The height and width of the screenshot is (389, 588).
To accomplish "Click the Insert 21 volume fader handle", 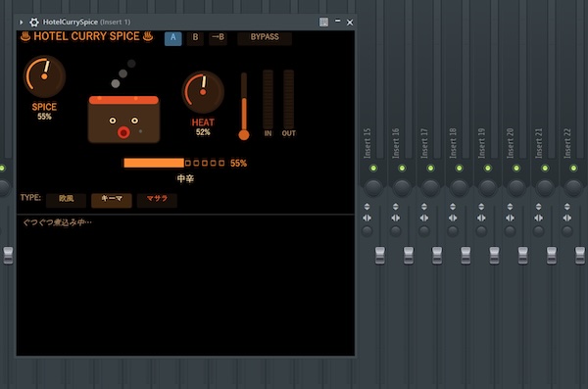I will [x=552, y=256].
